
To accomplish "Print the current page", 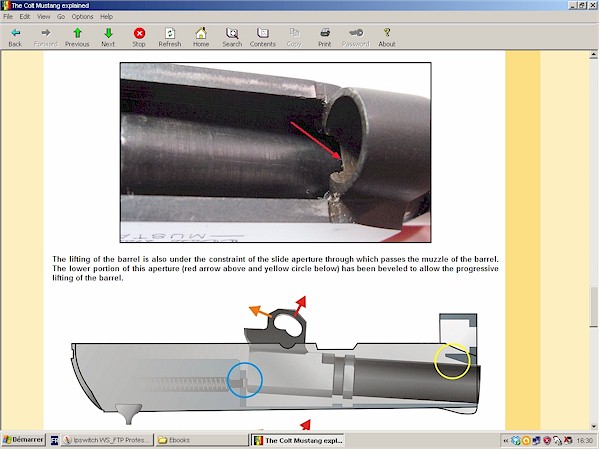I will [325, 37].
